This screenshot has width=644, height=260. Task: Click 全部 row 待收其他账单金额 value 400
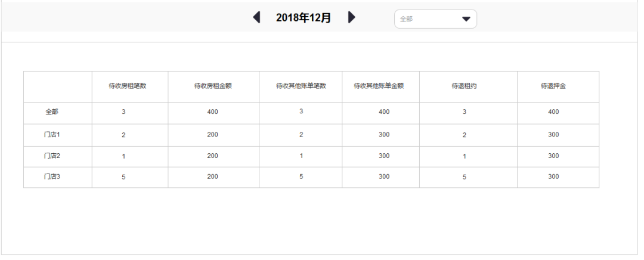(x=384, y=112)
